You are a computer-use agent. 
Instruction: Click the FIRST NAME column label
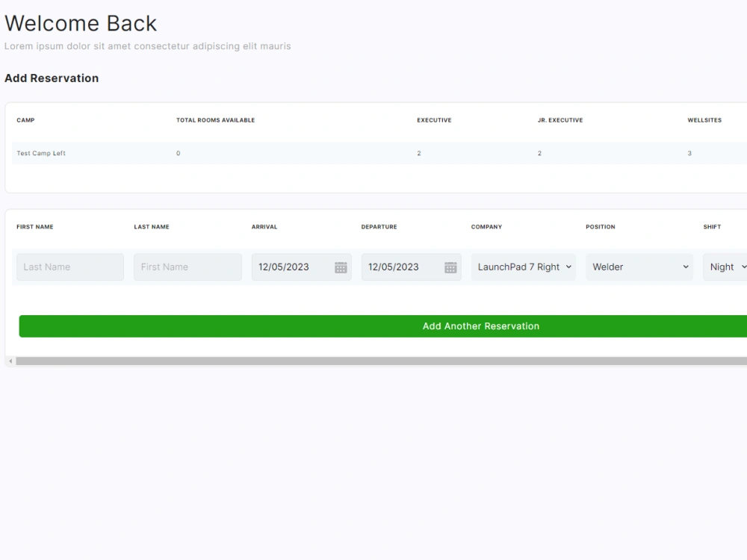pos(35,227)
